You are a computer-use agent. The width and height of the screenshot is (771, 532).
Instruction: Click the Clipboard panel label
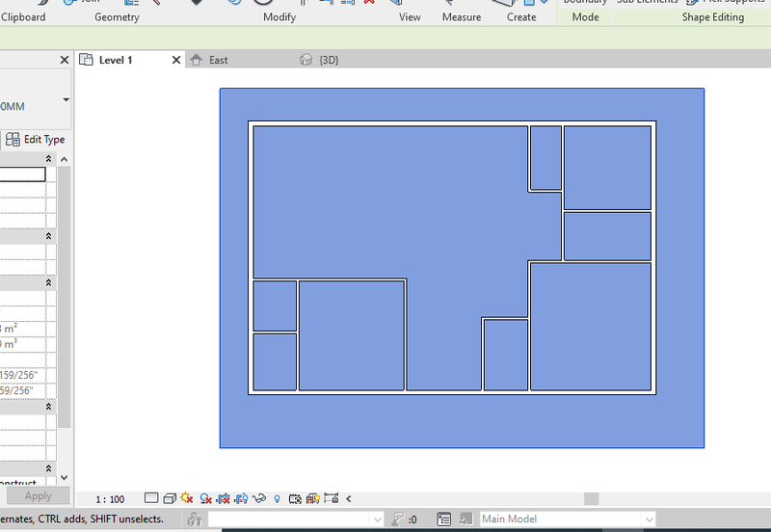click(23, 17)
